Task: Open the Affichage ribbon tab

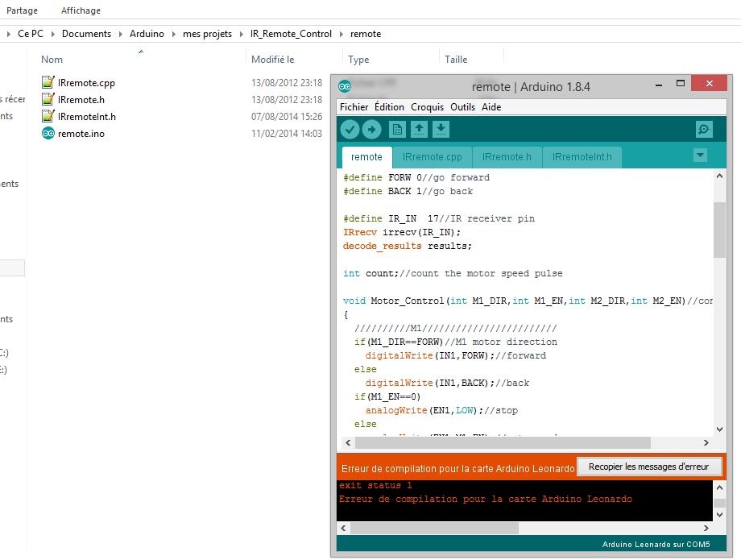Action: [x=81, y=10]
